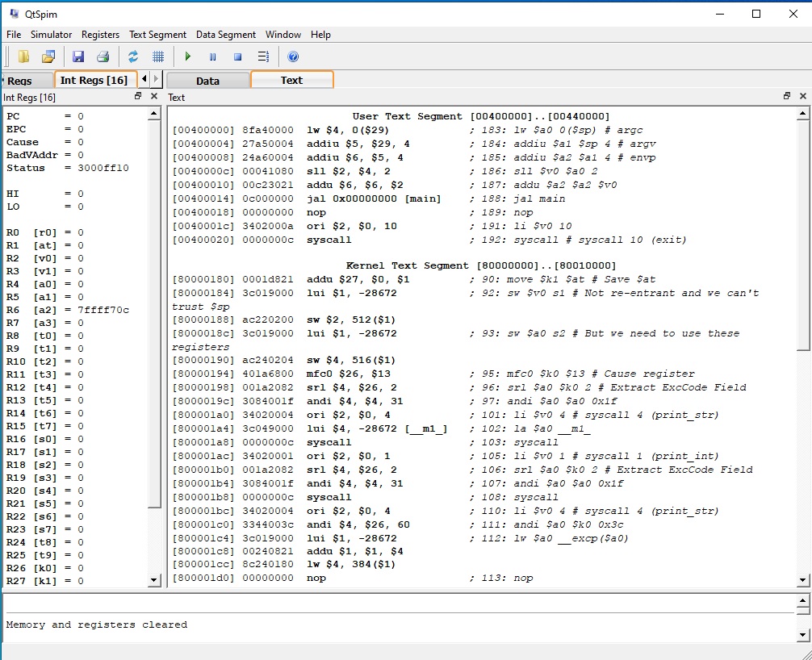This screenshot has width=812, height=660.
Task: Select the Int Regs [16] tab
Action: (95, 80)
